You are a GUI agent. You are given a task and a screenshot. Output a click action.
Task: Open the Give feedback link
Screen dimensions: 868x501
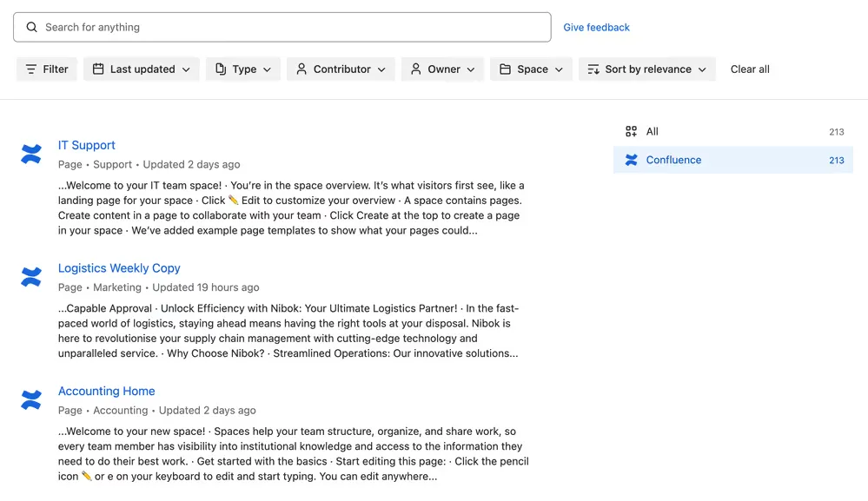pyautogui.click(x=596, y=27)
